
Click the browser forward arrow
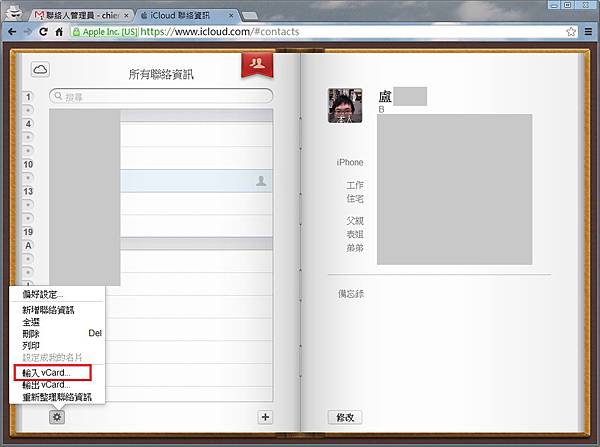click(x=28, y=32)
